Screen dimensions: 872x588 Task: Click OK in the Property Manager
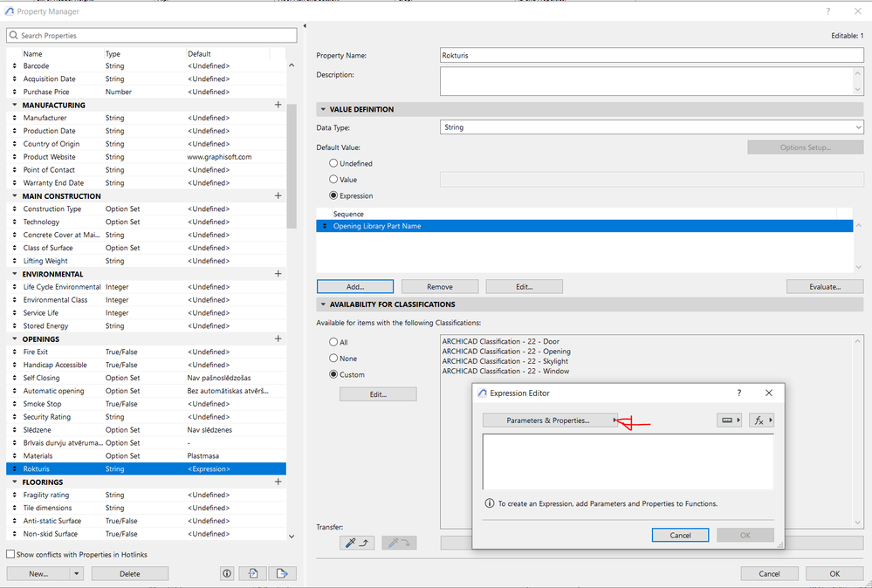tap(834, 573)
